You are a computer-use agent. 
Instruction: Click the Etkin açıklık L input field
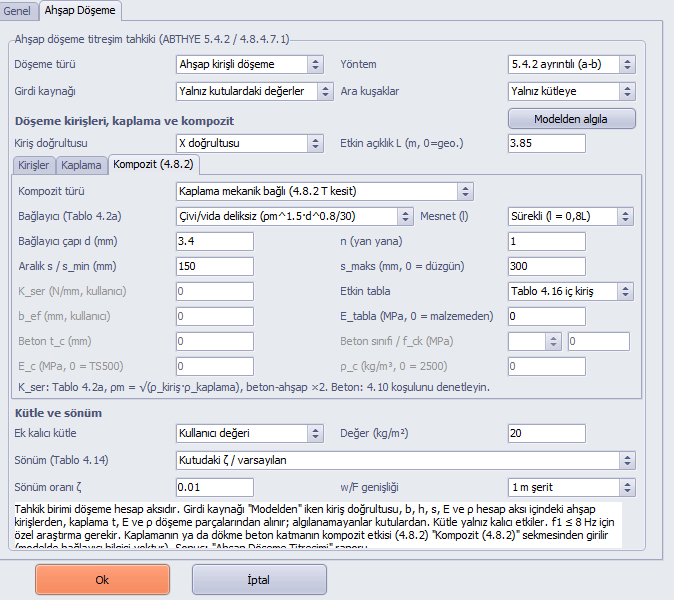pos(546,143)
